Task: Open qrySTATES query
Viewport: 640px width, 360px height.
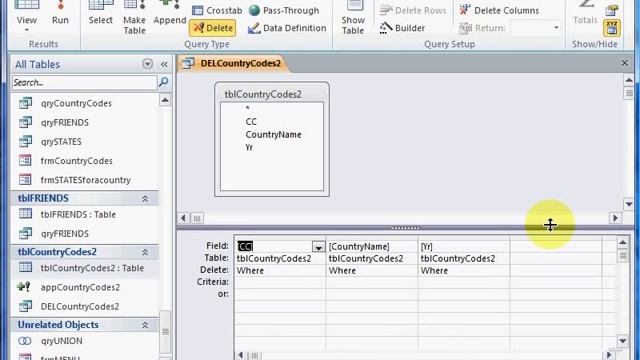Action: click(x=61, y=142)
